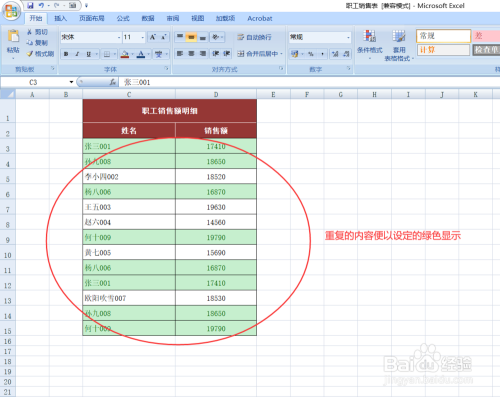Open the font name dropdown (宋体)
Screen dimensions: 500x397
(119, 37)
